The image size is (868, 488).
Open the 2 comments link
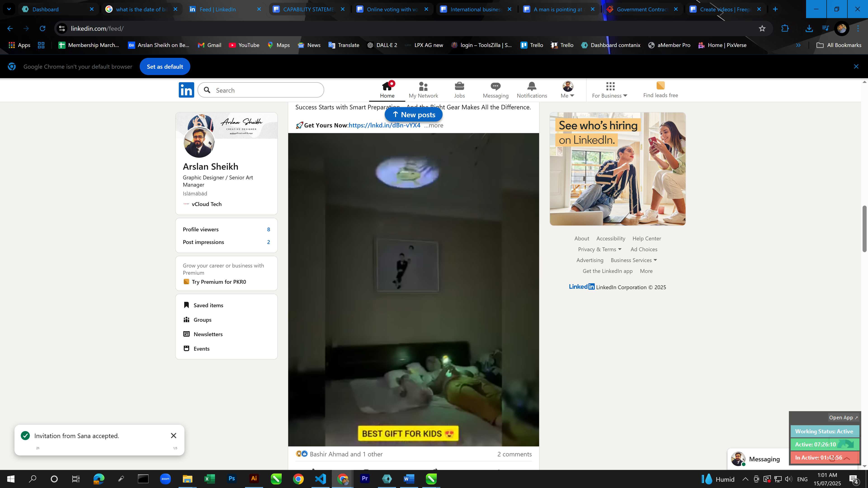(x=514, y=454)
